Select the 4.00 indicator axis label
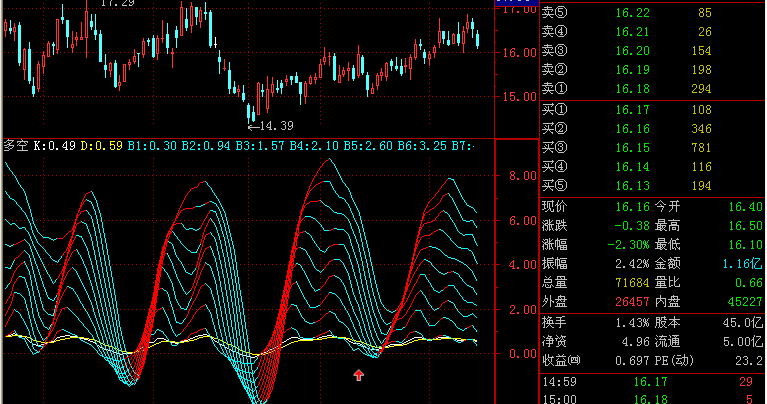The image size is (767, 404). click(x=523, y=265)
